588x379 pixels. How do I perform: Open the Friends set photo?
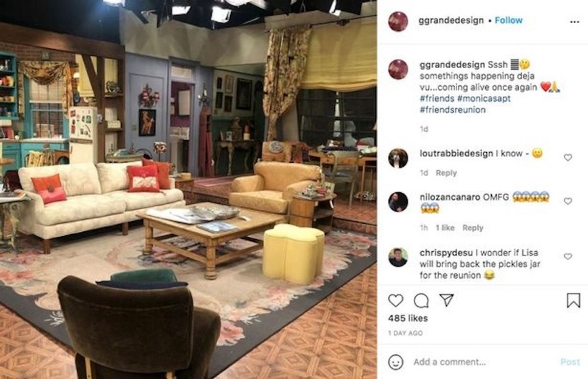click(x=188, y=189)
